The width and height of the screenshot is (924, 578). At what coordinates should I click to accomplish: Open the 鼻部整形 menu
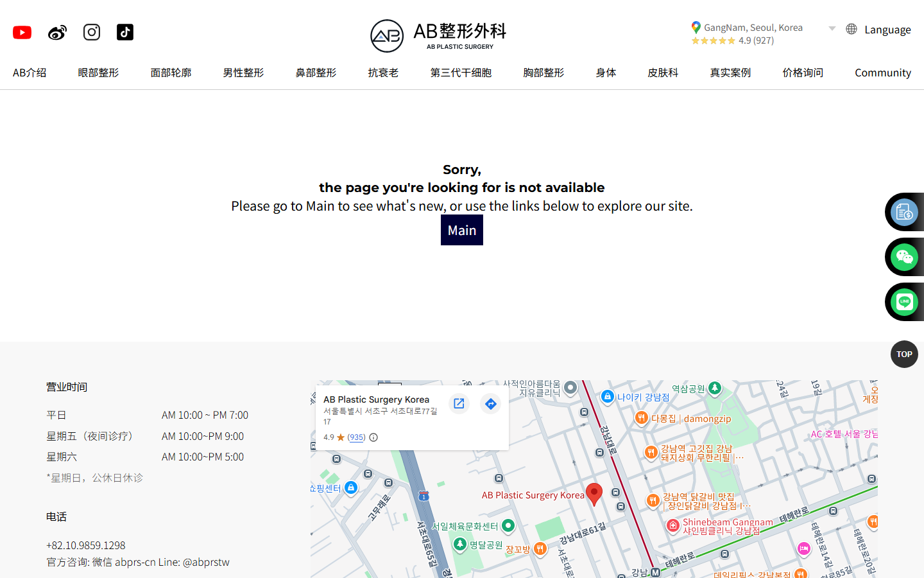coord(316,73)
